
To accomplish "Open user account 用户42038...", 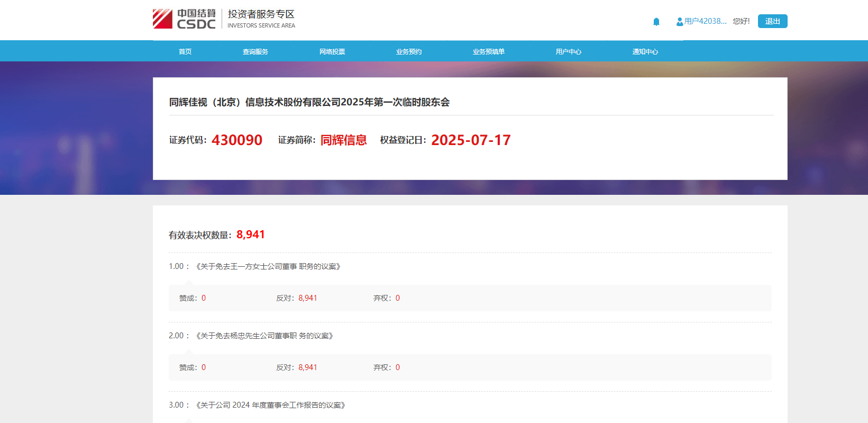I will pyautogui.click(x=706, y=21).
